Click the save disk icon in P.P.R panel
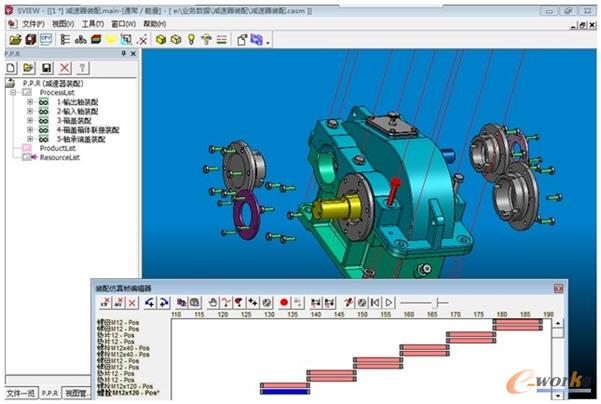 tap(47, 67)
